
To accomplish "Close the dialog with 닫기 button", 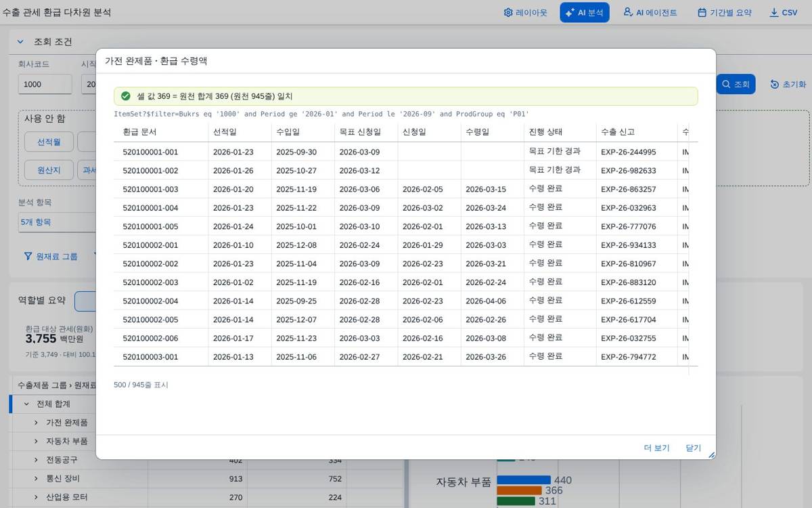I will coord(694,448).
